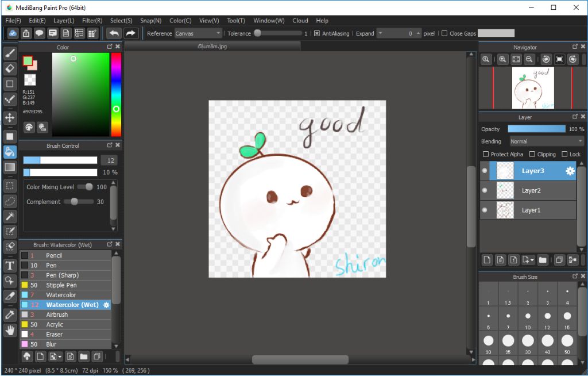
Task: Open the Reference Canvas dropdown
Action: pos(198,33)
